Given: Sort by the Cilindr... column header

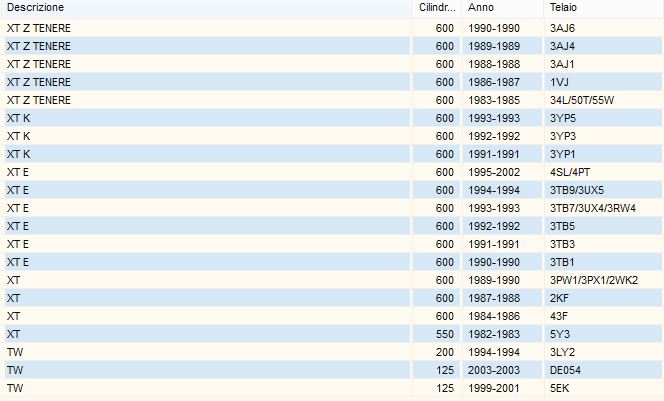Looking at the screenshot, I should tap(437, 7).
